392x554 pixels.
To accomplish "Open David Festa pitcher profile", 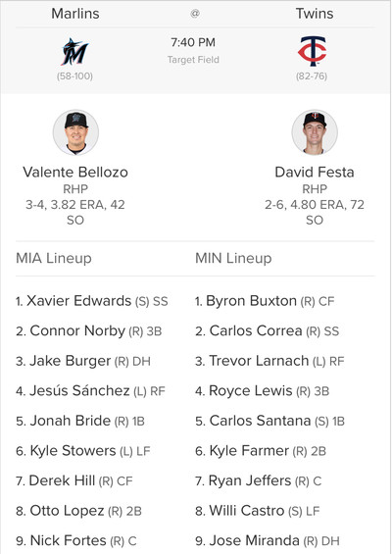I will (x=315, y=172).
